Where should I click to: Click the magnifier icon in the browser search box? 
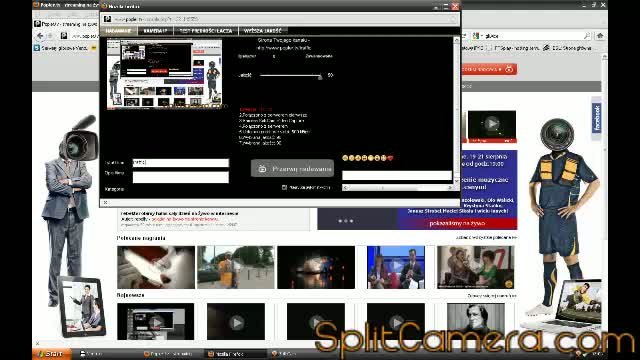click(x=587, y=36)
